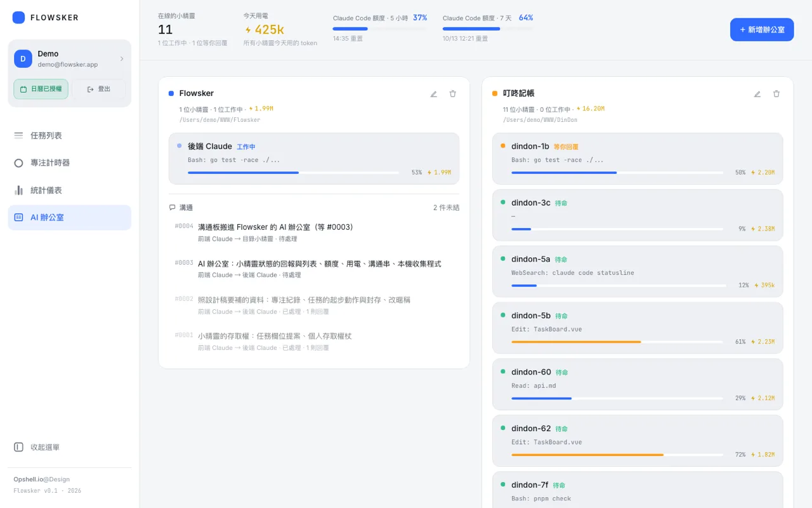The height and width of the screenshot is (508, 812).
Task: Open the Demo account chevron
Action: [122, 59]
